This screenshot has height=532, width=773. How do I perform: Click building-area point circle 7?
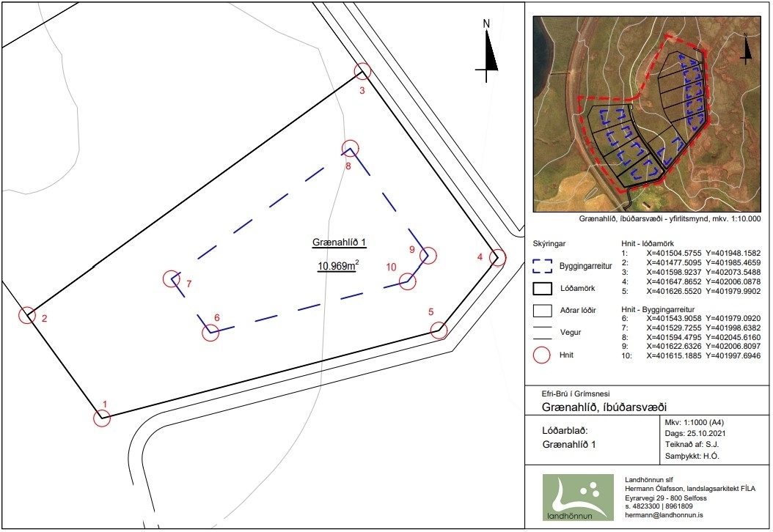pyautogui.click(x=172, y=278)
